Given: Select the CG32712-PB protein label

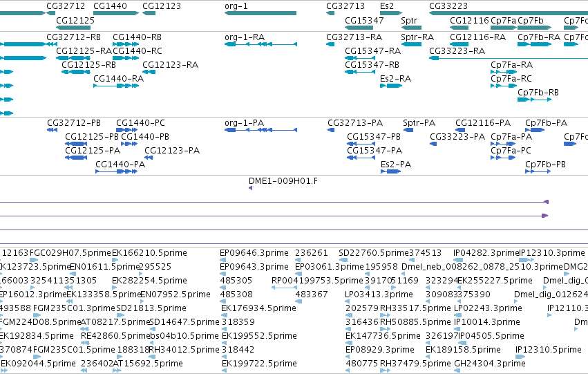Looking at the screenshot, I should point(74,122).
